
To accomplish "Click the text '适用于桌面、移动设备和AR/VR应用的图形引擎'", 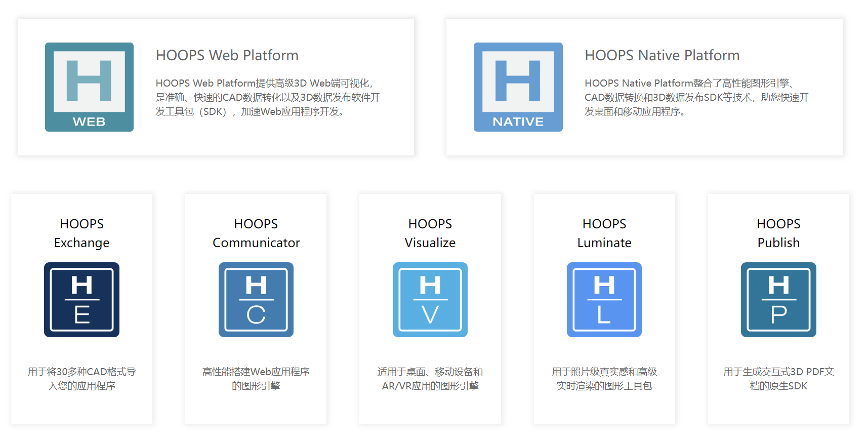I will click(430, 379).
